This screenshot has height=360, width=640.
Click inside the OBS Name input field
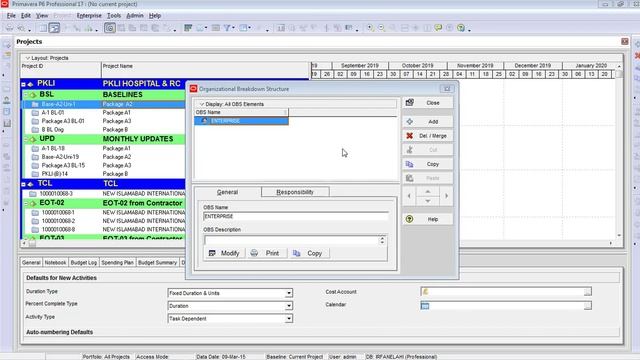tap(296, 216)
